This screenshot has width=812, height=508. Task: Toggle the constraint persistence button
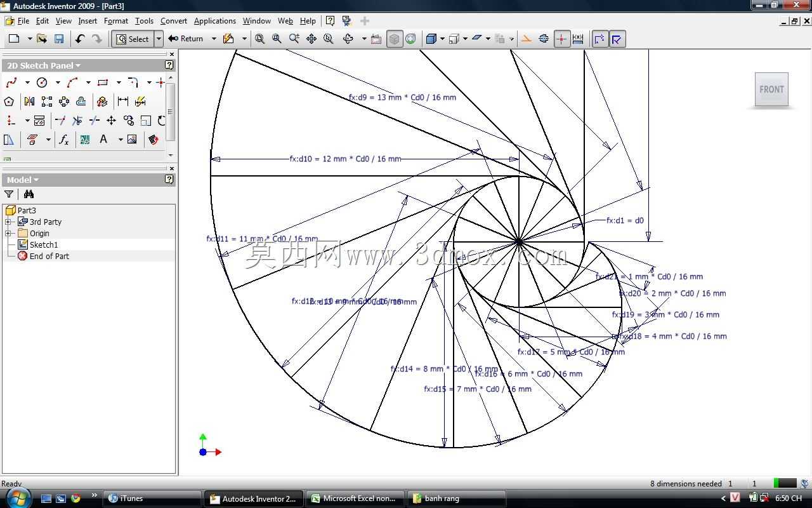617,39
